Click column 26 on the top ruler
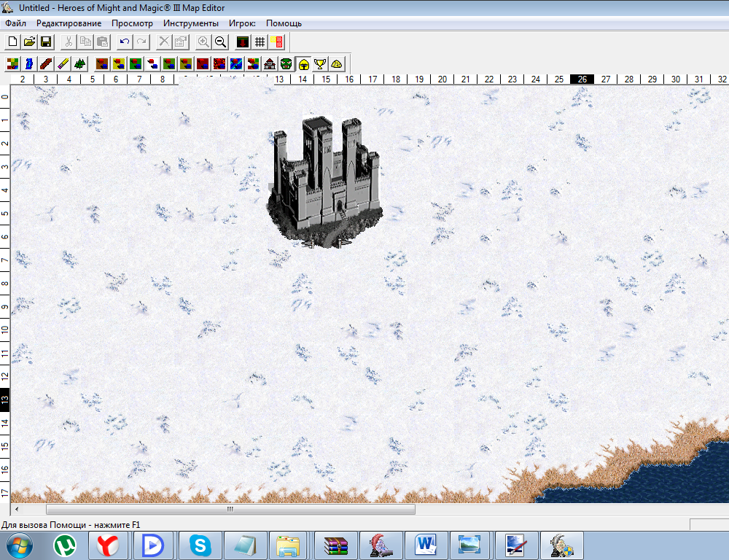 582,79
